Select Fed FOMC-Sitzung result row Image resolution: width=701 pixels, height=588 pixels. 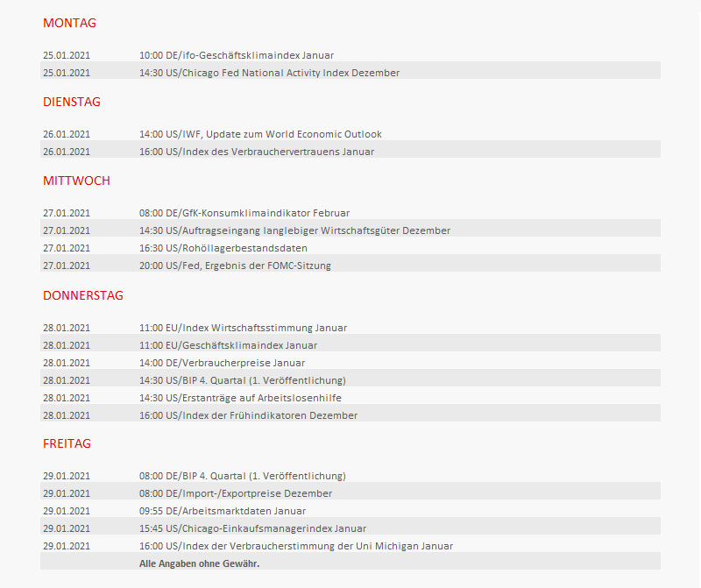[x=235, y=266]
